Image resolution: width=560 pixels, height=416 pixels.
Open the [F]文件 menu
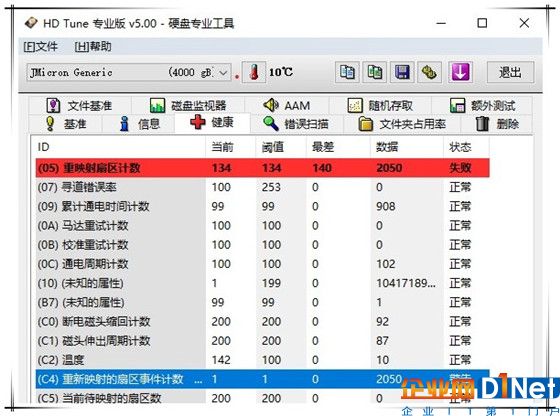pyautogui.click(x=40, y=46)
